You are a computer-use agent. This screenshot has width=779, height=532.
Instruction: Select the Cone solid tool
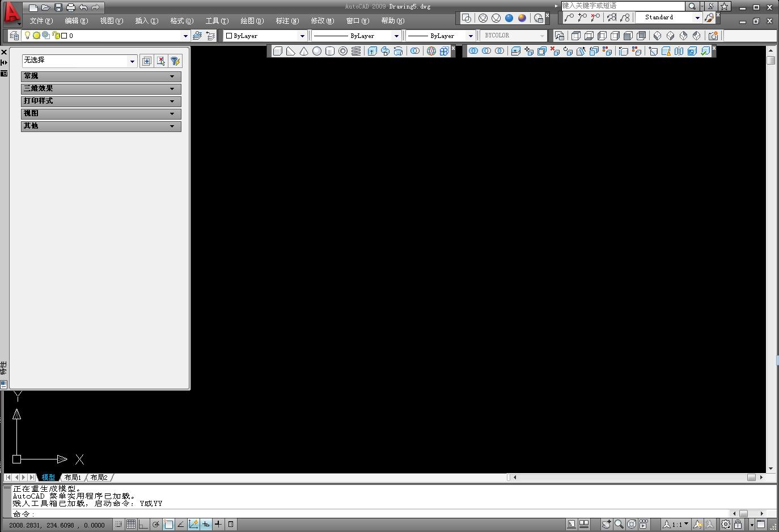[x=304, y=51]
